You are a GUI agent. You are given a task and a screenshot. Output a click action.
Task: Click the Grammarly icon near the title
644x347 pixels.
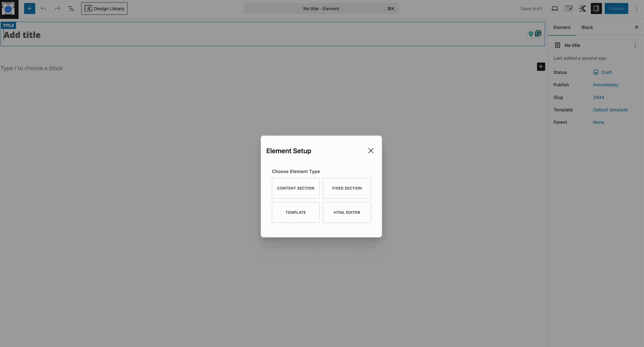click(x=538, y=33)
